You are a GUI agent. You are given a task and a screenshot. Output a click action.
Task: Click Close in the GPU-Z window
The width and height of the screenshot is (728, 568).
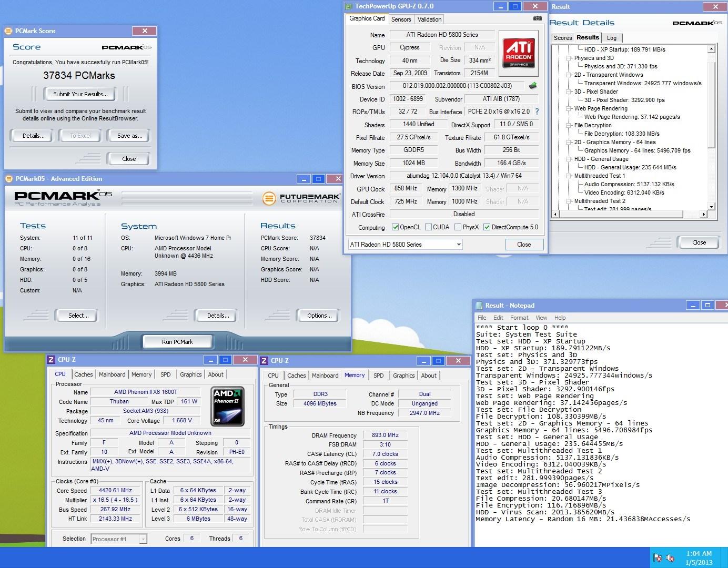pos(524,245)
